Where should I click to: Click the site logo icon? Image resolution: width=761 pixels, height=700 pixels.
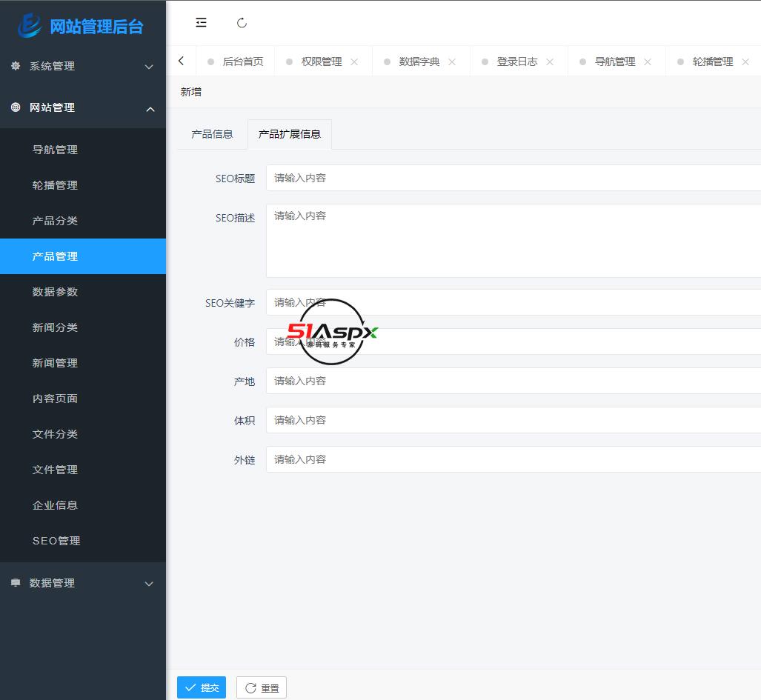(x=30, y=26)
